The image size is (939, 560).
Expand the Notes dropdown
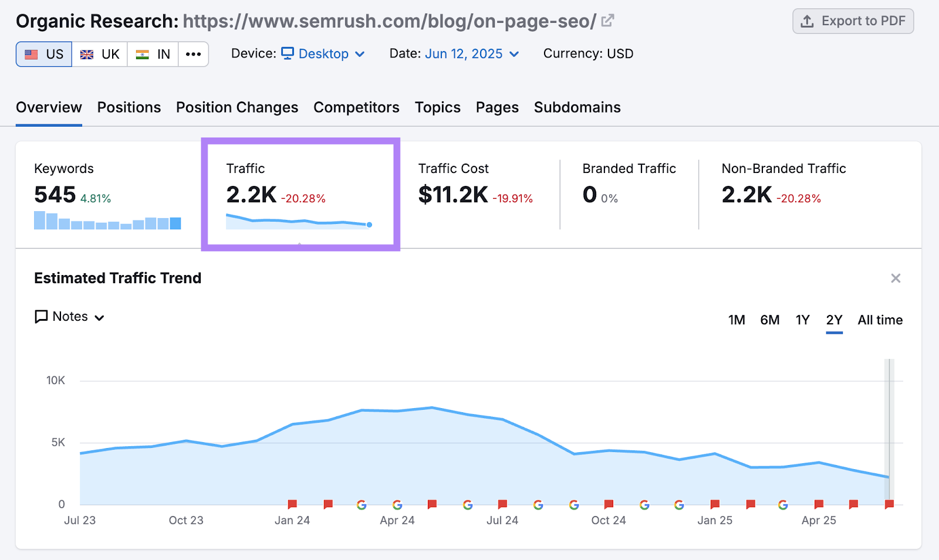click(99, 317)
